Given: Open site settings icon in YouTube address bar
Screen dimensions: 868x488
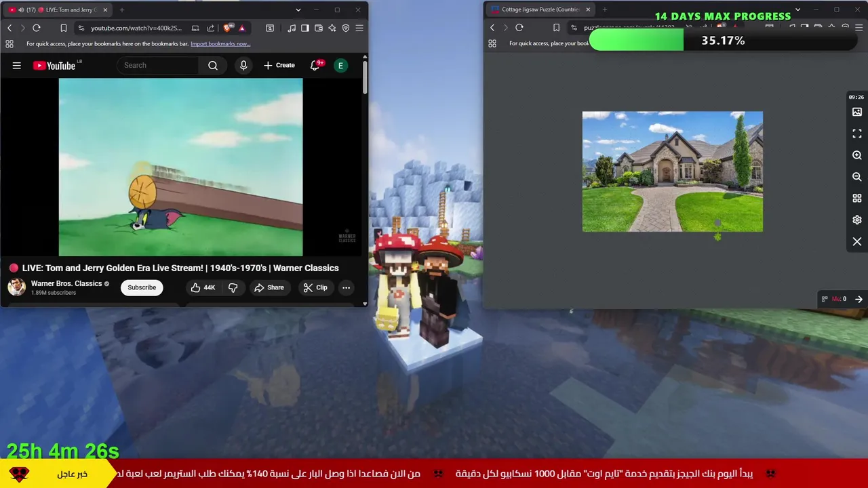Looking at the screenshot, I should tap(81, 28).
